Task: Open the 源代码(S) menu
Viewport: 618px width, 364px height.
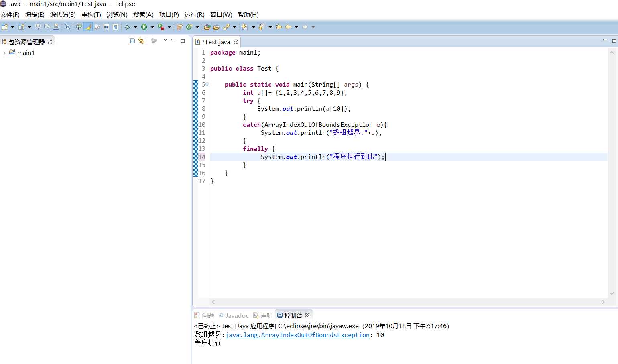Action: coord(63,15)
